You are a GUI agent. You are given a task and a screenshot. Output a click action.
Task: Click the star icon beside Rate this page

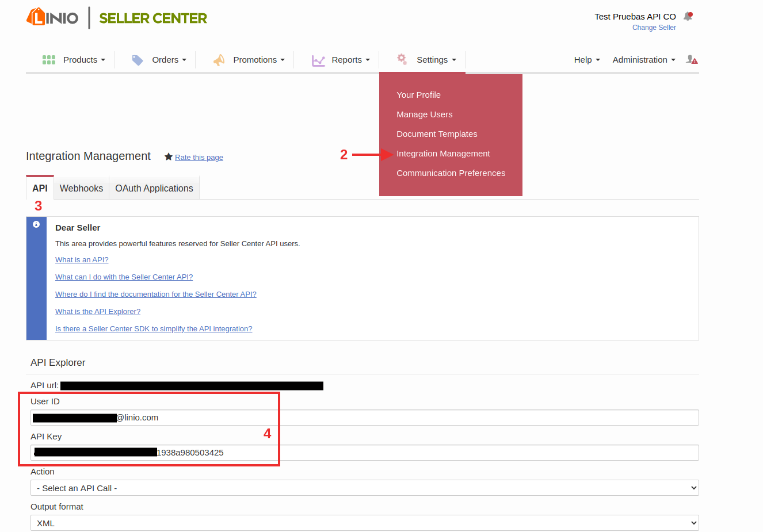(x=169, y=157)
